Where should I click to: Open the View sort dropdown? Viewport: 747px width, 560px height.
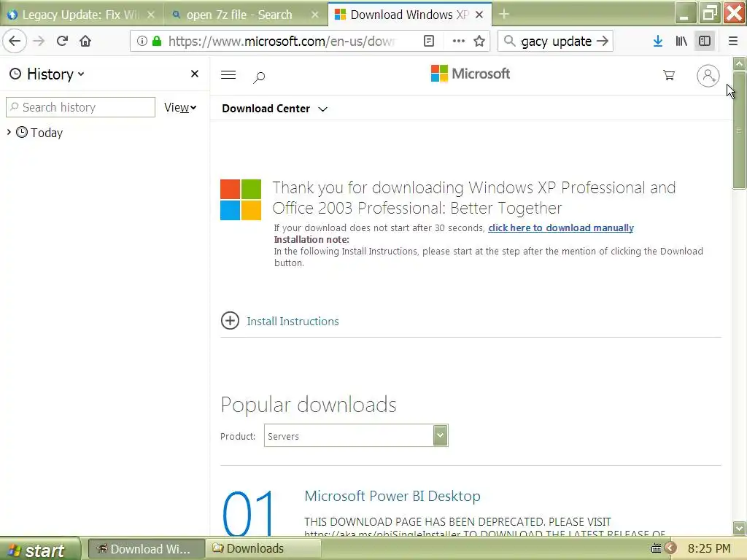click(180, 108)
